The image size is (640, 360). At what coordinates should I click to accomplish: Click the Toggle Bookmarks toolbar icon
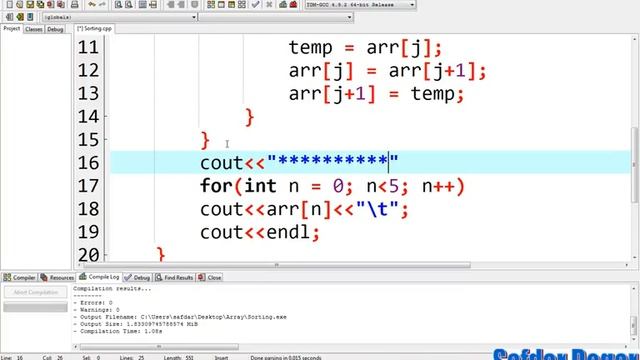click(20, 17)
